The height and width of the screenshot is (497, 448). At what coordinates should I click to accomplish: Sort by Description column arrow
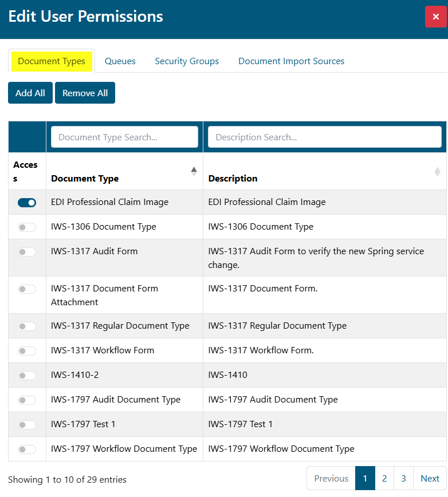[x=437, y=171]
